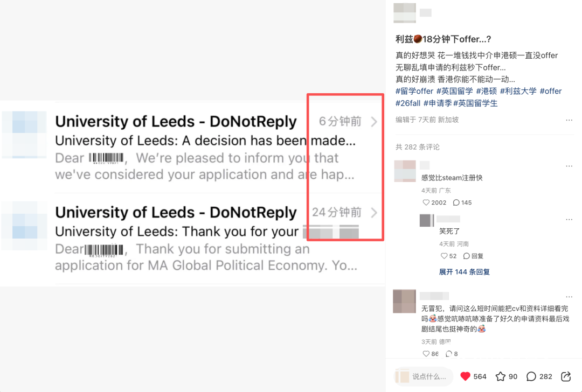Like the post using the red heart icon
Screen dimensions: 582x392
pos(465,376)
